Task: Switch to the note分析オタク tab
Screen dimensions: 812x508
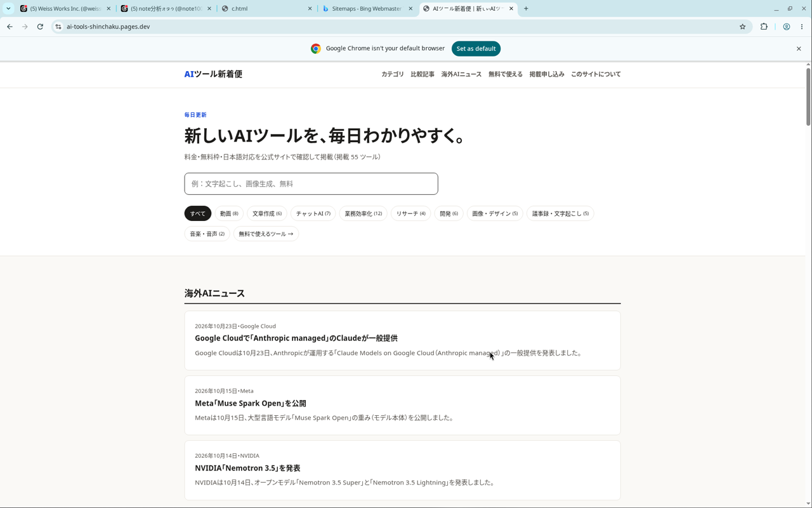Action: pyautogui.click(x=166, y=9)
